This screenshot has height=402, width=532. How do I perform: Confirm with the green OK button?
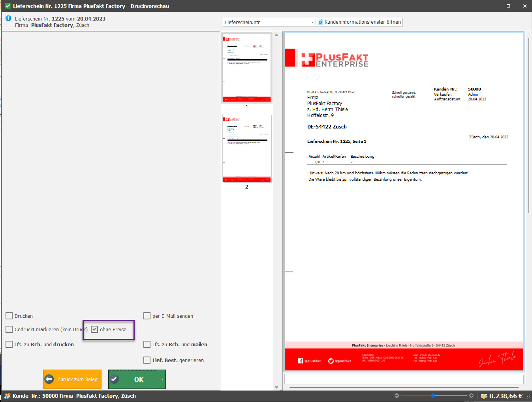(x=133, y=379)
